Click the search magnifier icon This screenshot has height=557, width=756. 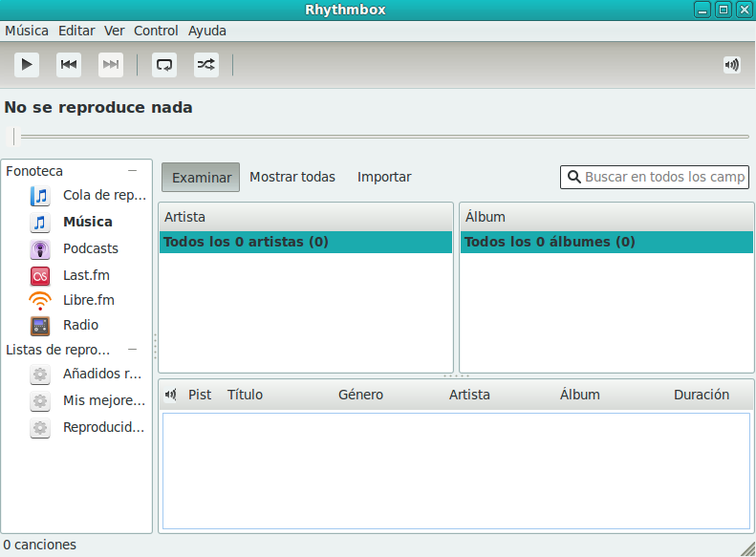click(573, 177)
